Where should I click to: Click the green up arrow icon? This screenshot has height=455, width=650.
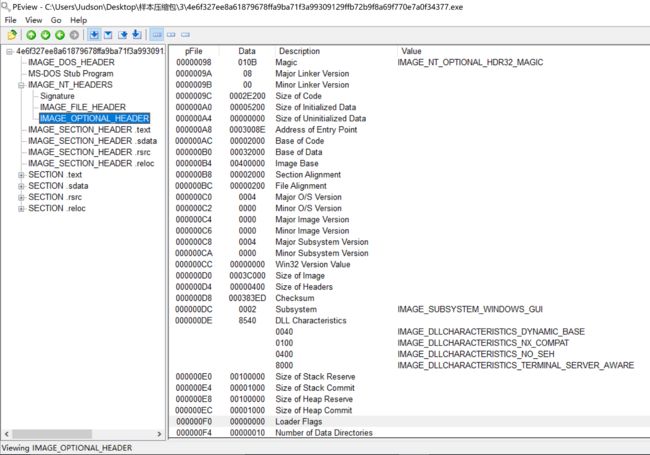pos(31,35)
